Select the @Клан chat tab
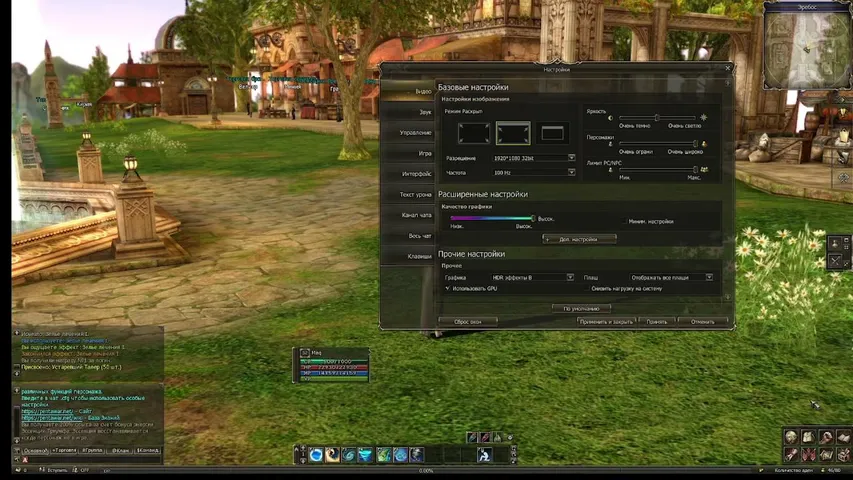Screen dimensions: 853x480 tap(120, 451)
